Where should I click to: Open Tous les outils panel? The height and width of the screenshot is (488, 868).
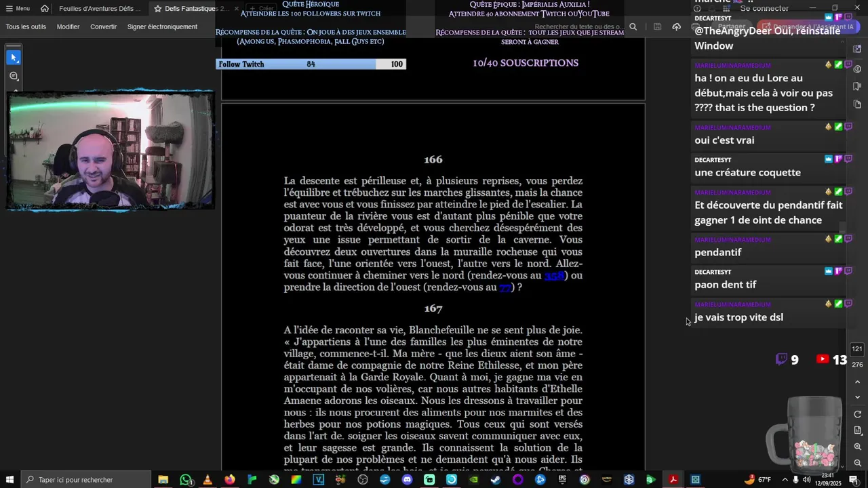(26, 26)
